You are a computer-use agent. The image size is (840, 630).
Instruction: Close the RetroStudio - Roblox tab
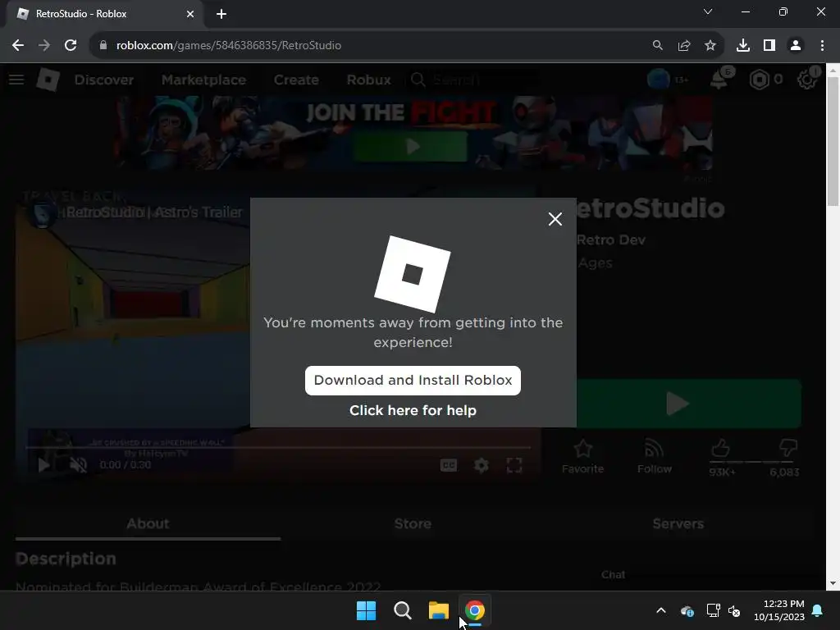[190, 14]
